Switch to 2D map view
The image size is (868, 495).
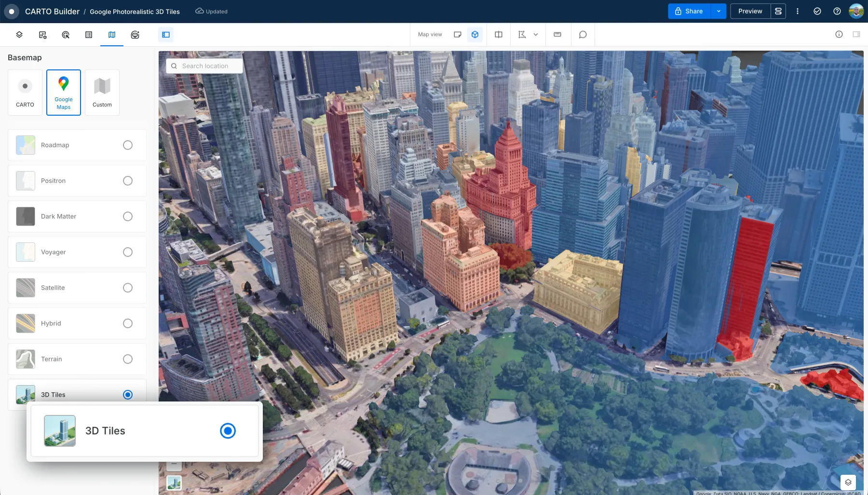coord(458,35)
